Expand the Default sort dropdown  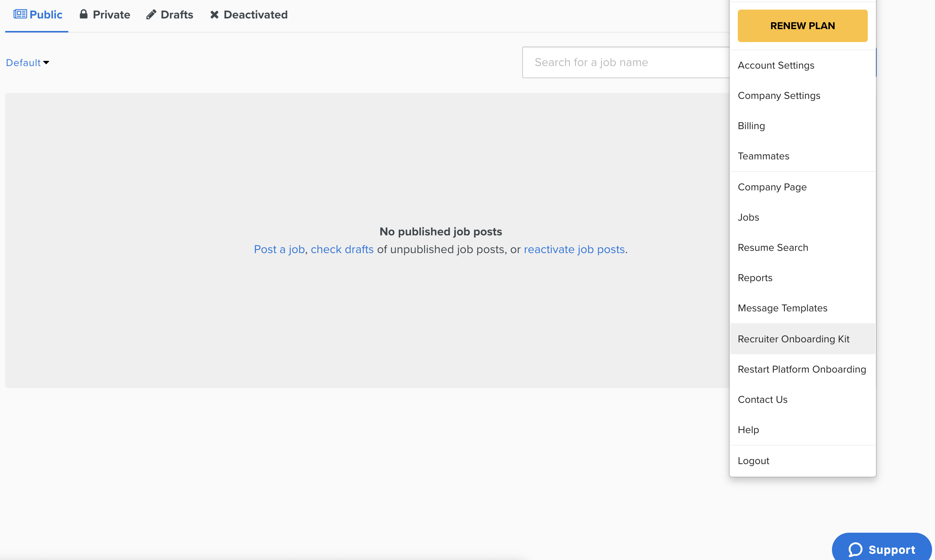pos(27,63)
